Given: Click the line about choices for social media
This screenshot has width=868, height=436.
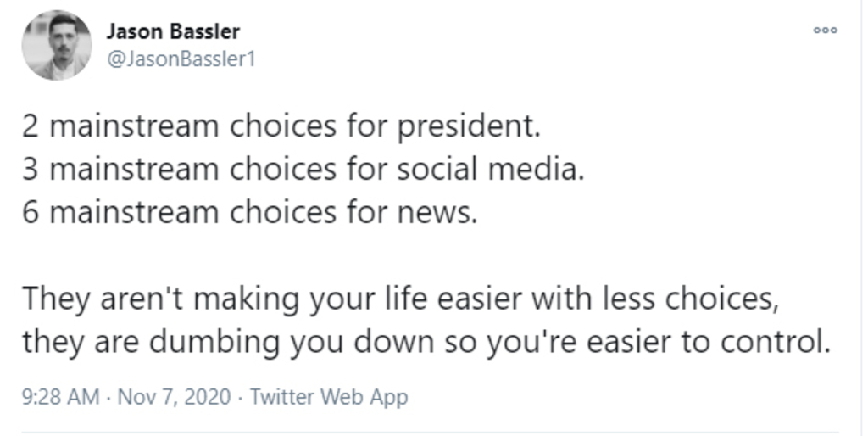Looking at the screenshot, I should point(303,170).
